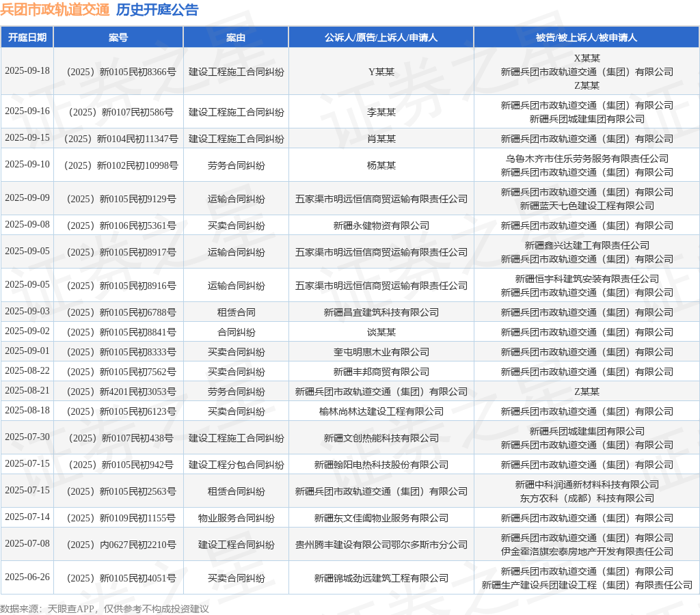Click plaintiff 谈某某
The width and height of the screenshot is (700, 615).
(x=381, y=333)
